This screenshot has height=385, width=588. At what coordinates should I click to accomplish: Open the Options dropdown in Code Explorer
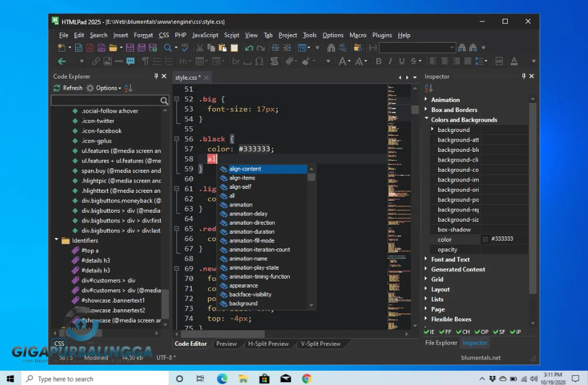[x=104, y=88]
